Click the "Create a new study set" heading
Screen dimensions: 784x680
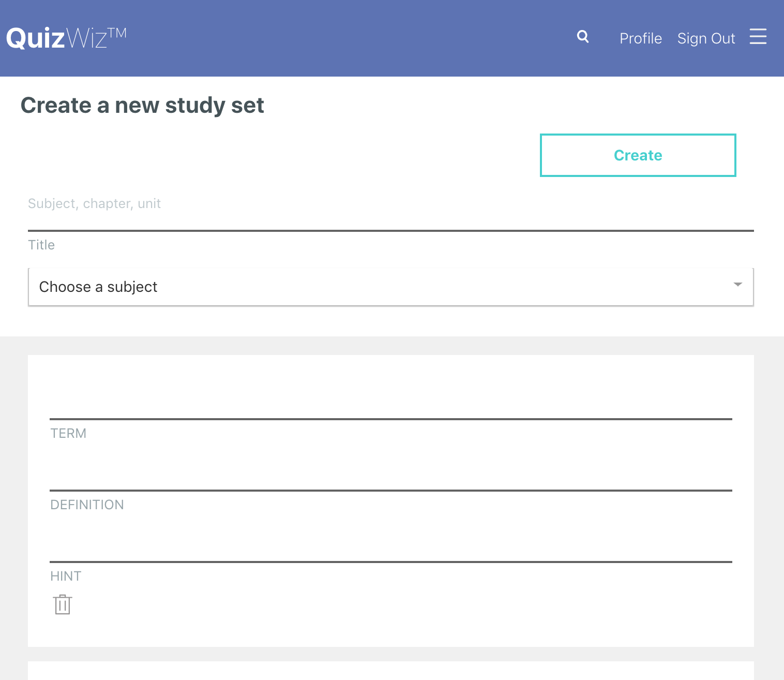pyautogui.click(x=142, y=105)
